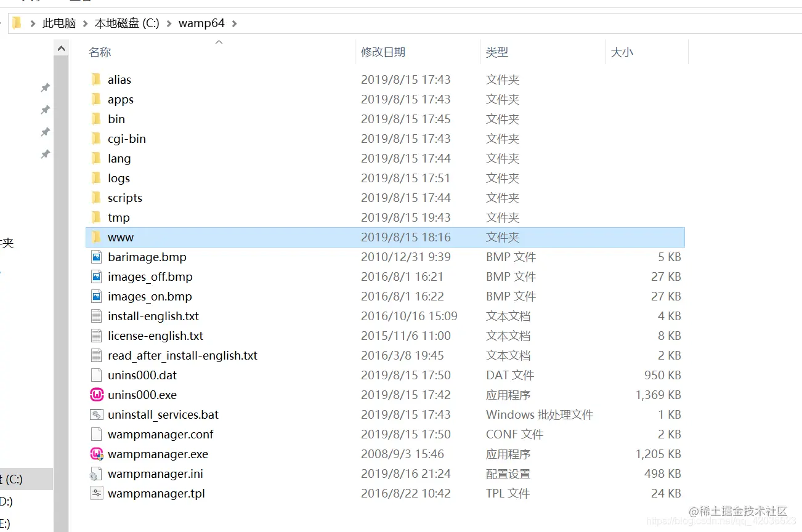Expand the chevron after wamp64 in breadcrumb
The width and height of the screenshot is (802, 532).
click(234, 23)
